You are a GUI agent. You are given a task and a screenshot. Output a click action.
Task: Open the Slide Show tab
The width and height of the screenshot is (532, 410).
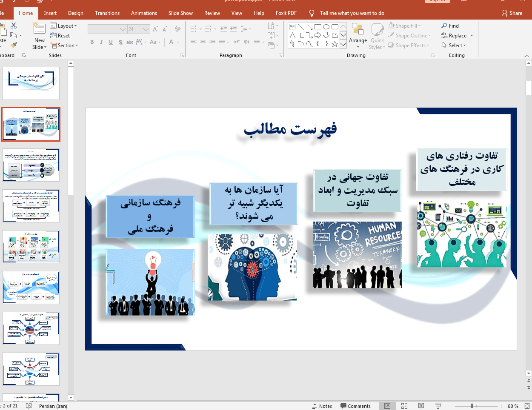[x=180, y=13]
